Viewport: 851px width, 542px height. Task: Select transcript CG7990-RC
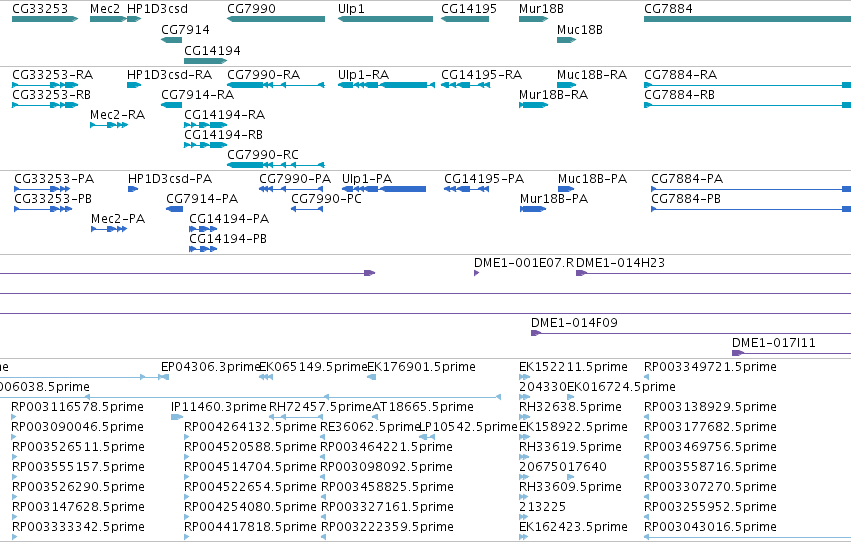[x=263, y=155]
